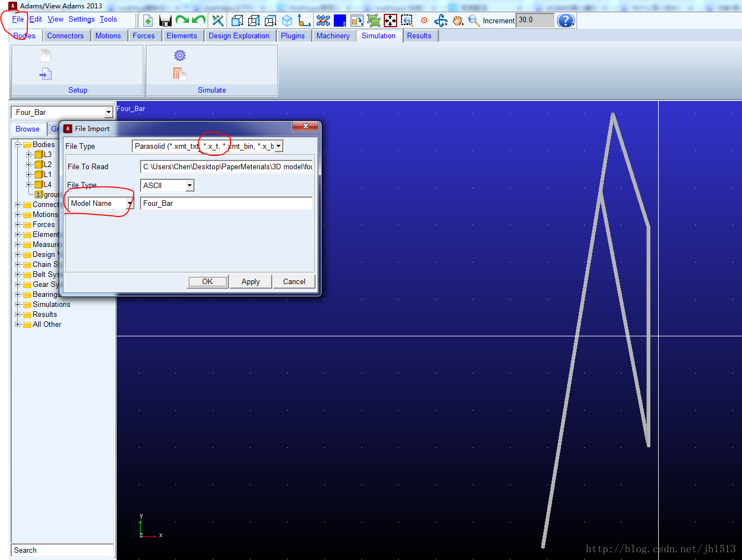
Task: Save the database with the floppy disk icon
Action: pos(165,21)
